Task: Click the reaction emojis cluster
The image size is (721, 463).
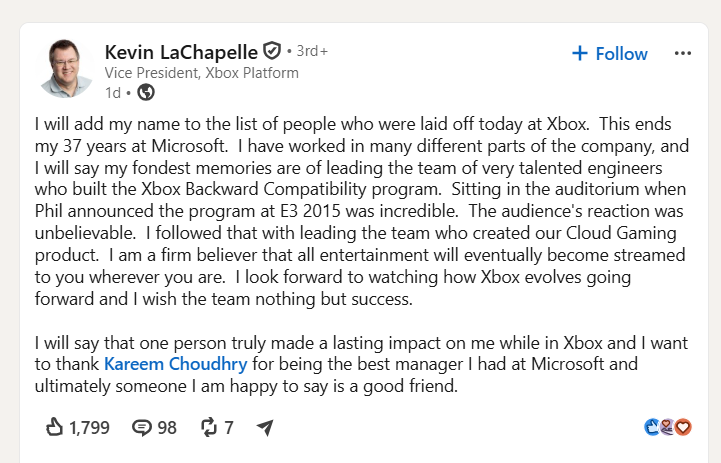Action: coord(668,427)
